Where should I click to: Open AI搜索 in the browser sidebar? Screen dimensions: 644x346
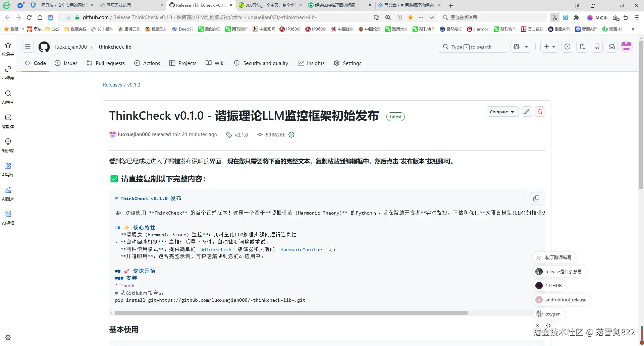8,97
